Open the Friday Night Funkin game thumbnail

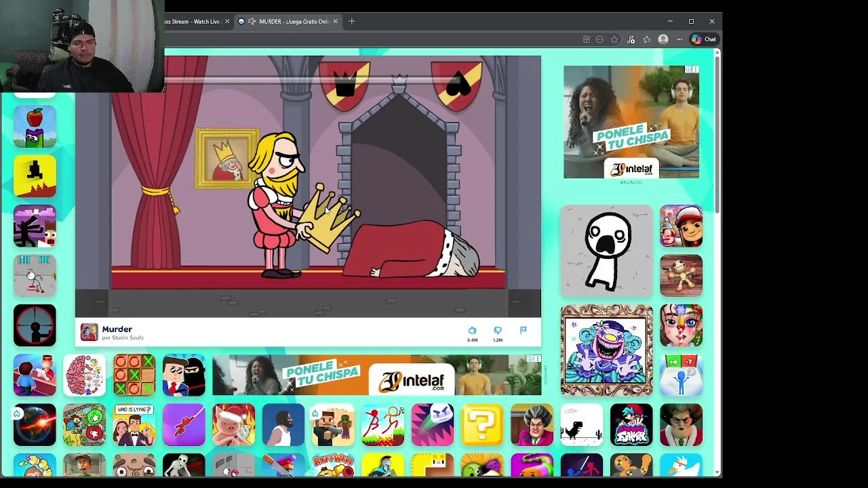[x=631, y=425]
